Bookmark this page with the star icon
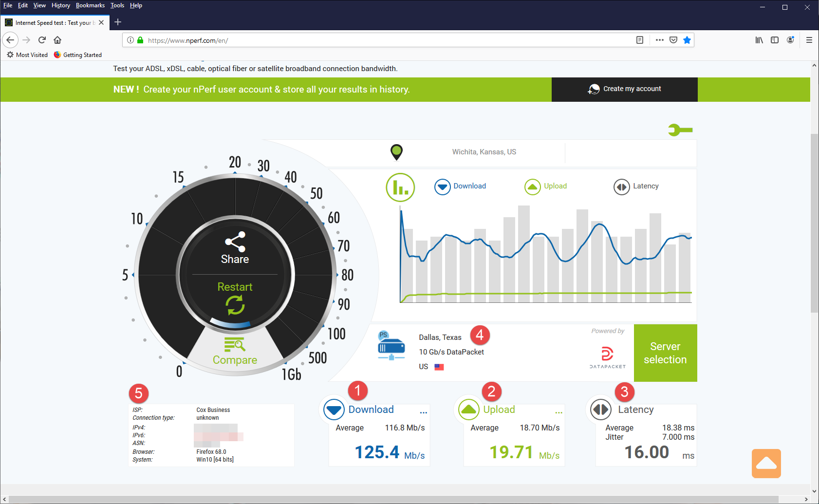Viewport: 819px width, 504px height. [687, 40]
